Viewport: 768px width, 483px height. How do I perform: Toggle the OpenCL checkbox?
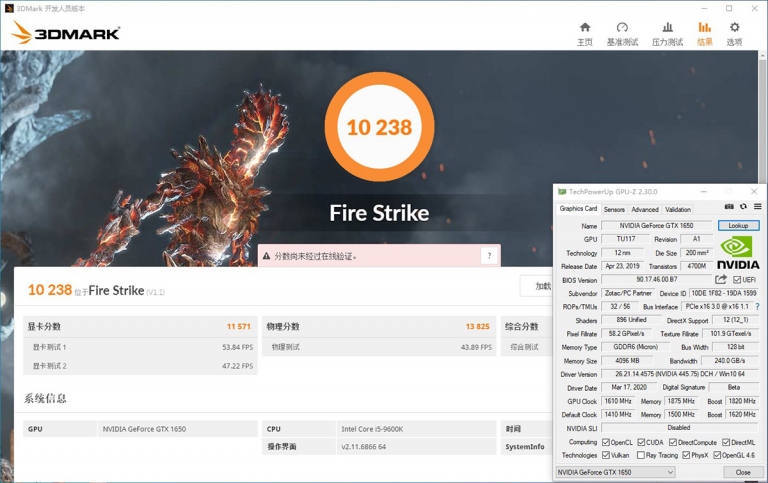tap(605, 442)
